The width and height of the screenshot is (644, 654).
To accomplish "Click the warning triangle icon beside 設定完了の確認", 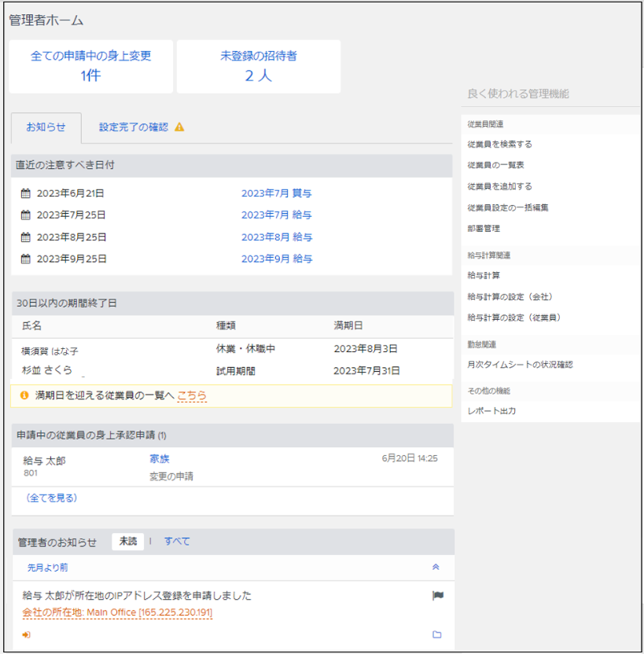I will click(179, 127).
